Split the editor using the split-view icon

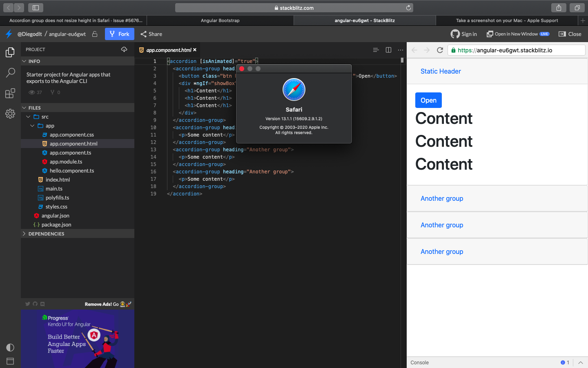388,49
